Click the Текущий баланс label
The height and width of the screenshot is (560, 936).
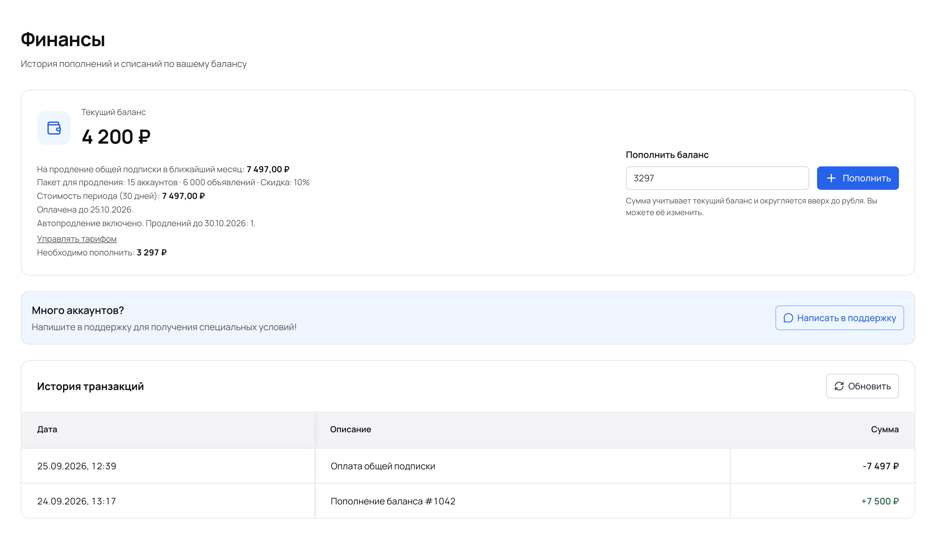click(113, 112)
